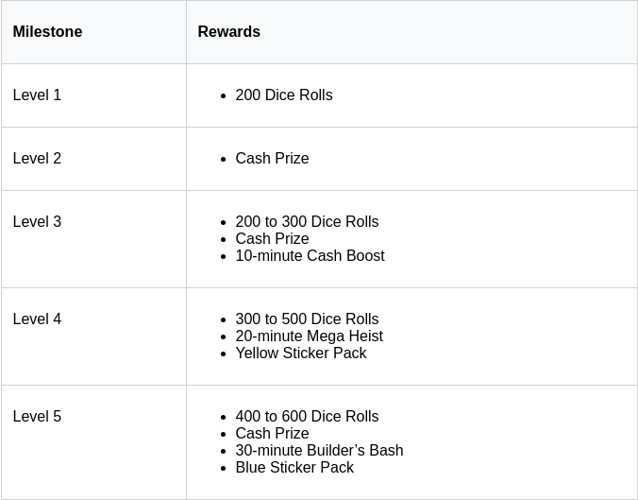Click the Blue Sticker Pack reward
This screenshot has width=638, height=500.
pos(295,467)
